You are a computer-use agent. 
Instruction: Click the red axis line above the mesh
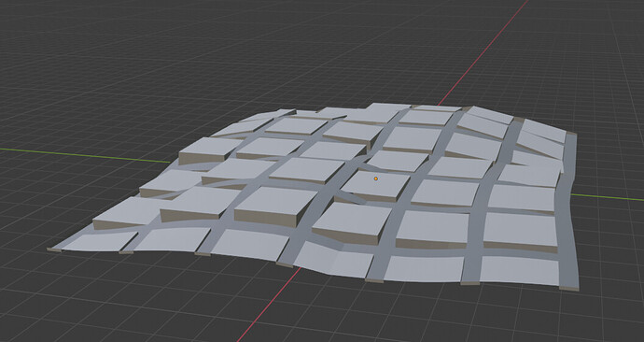click(x=483, y=52)
